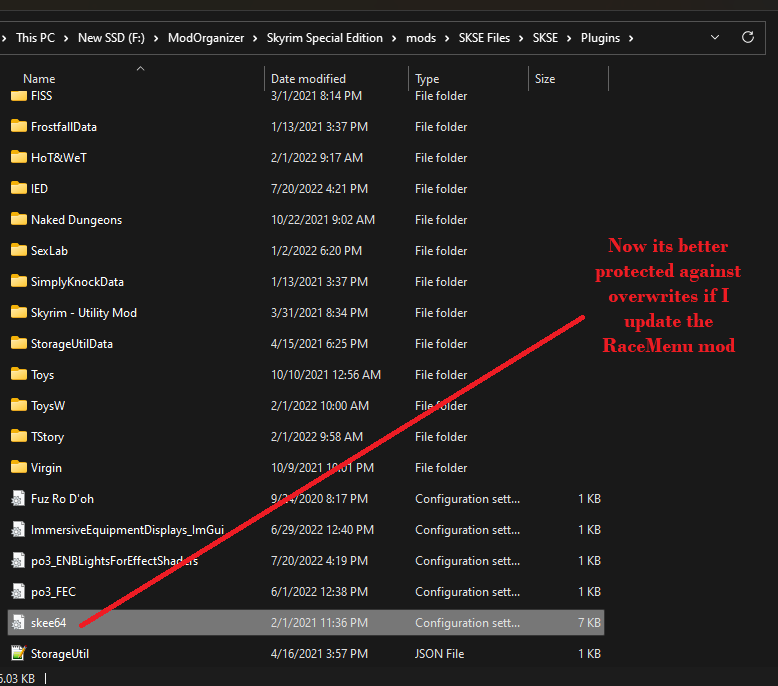This screenshot has height=686, width=778.
Task: Click the HoT&WeT folder icon
Action: tap(19, 157)
